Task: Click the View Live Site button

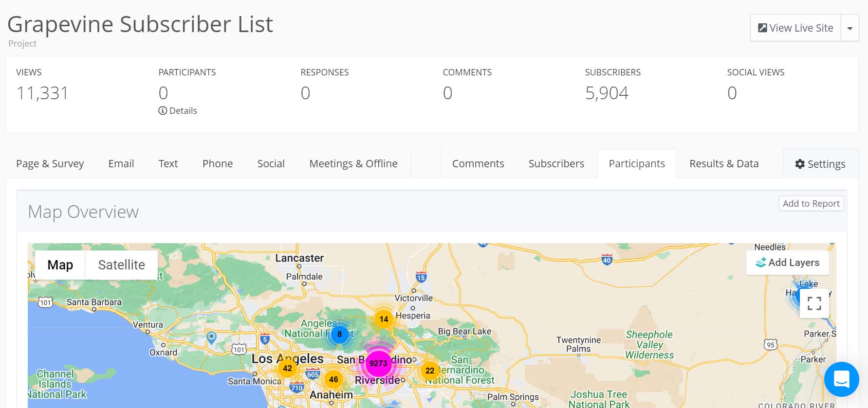Action: (795, 28)
